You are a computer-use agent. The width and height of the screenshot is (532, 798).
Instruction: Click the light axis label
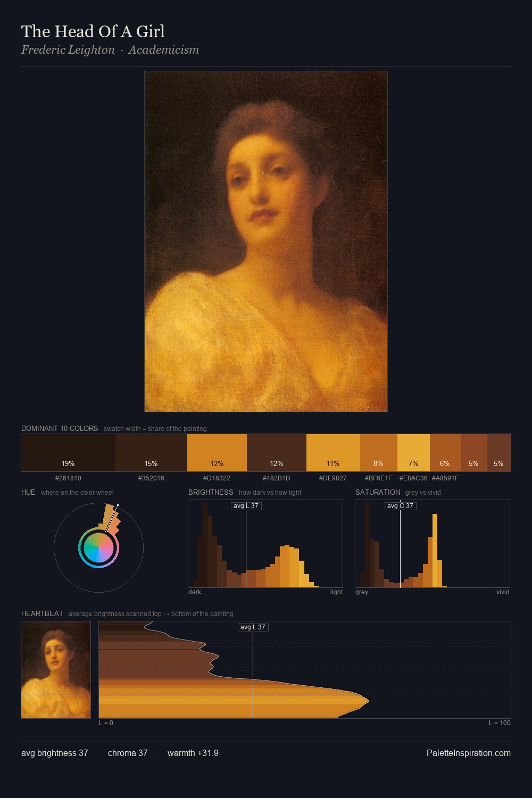(336, 592)
